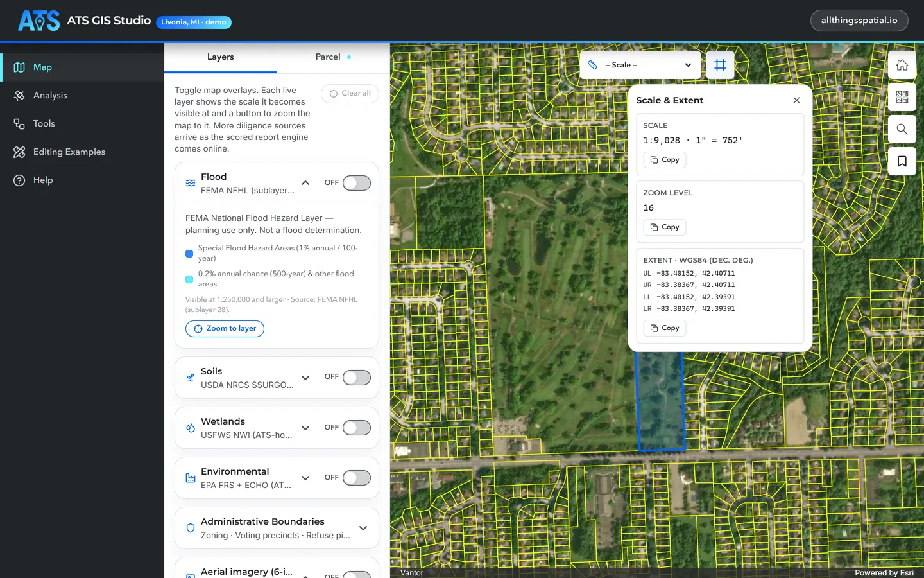
Task: Click Zoom to layer for Flood
Action: click(225, 329)
